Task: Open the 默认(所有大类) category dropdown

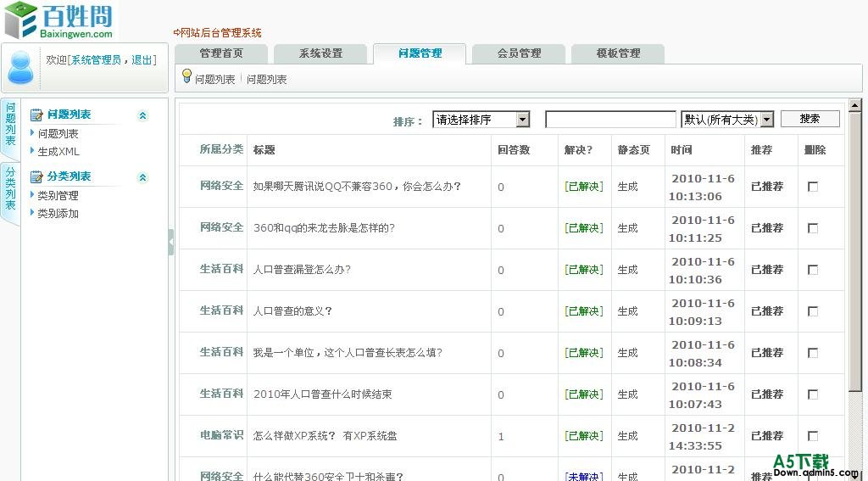Action: [726, 119]
